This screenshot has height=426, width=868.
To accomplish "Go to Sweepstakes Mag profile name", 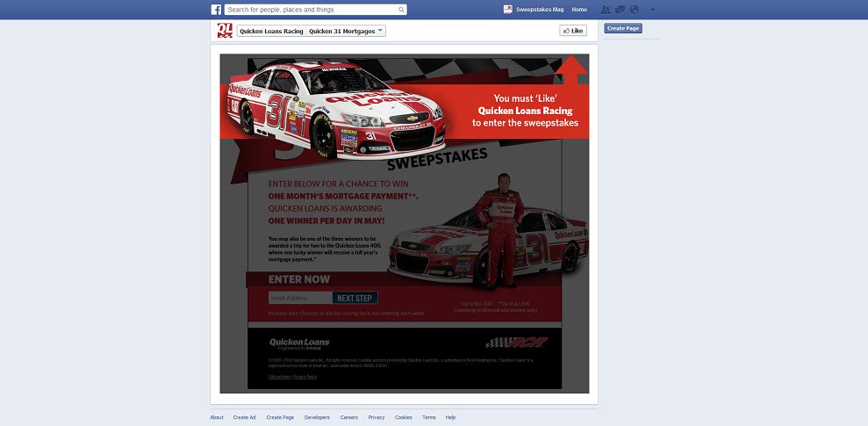I will [540, 10].
